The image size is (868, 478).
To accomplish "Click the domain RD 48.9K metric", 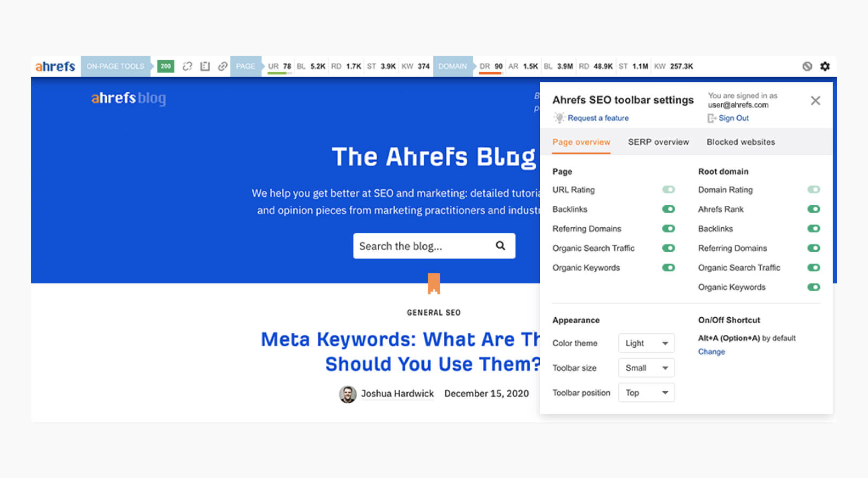I will coord(596,66).
